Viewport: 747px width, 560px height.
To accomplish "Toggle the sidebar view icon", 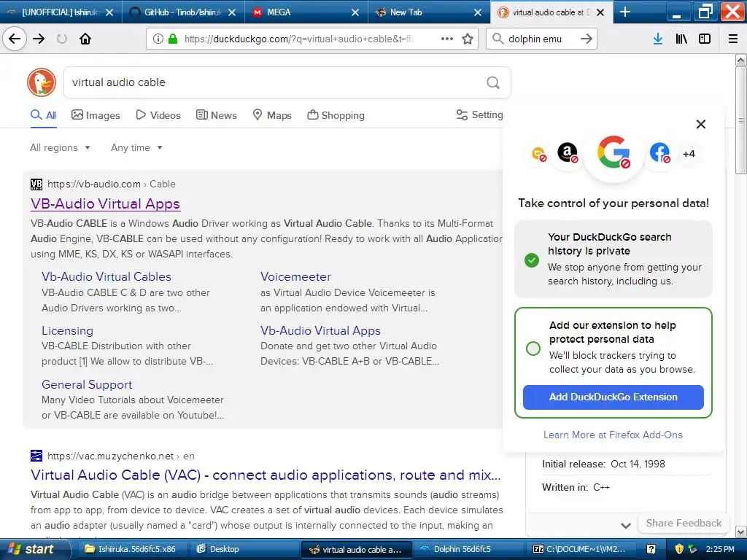I will (x=705, y=39).
